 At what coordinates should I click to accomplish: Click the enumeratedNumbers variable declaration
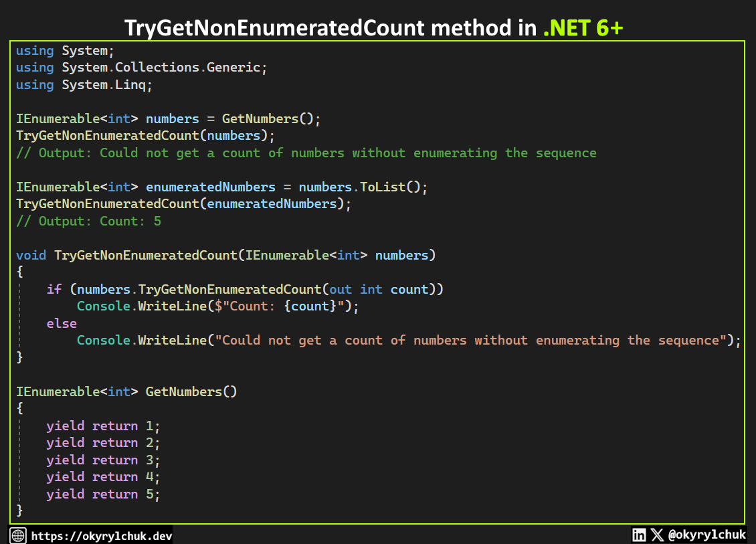coord(210,187)
